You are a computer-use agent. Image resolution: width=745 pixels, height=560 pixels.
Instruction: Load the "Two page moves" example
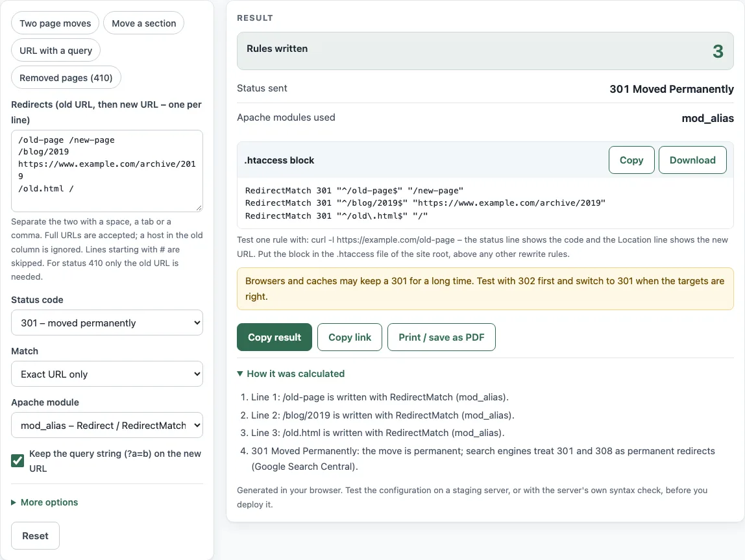pos(55,23)
